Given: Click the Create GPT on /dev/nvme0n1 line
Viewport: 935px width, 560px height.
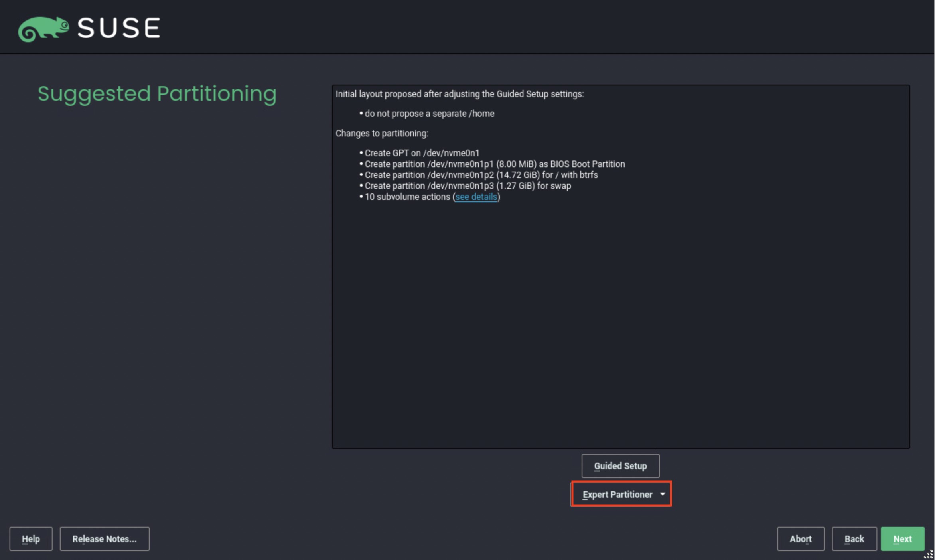Looking at the screenshot, I should [x=422, y=153].
